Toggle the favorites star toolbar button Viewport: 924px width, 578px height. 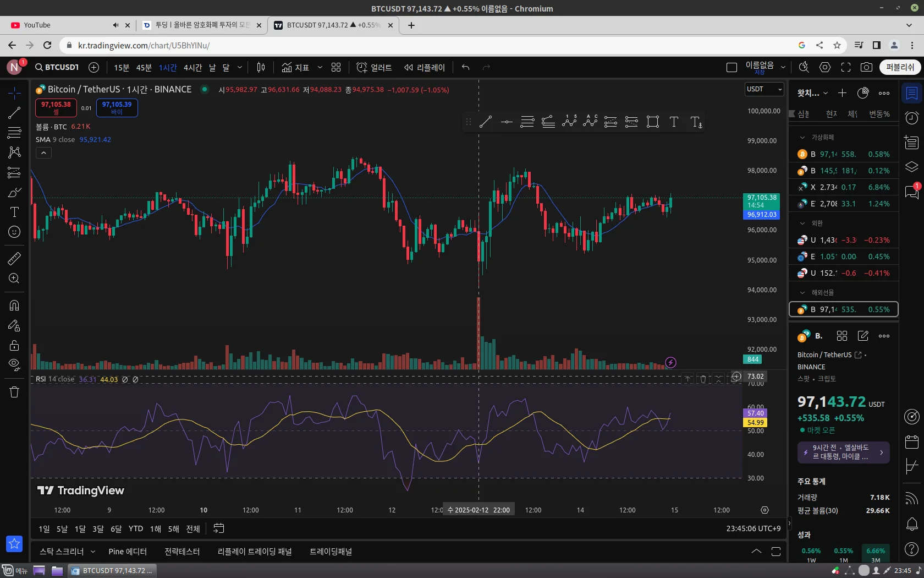14,544
